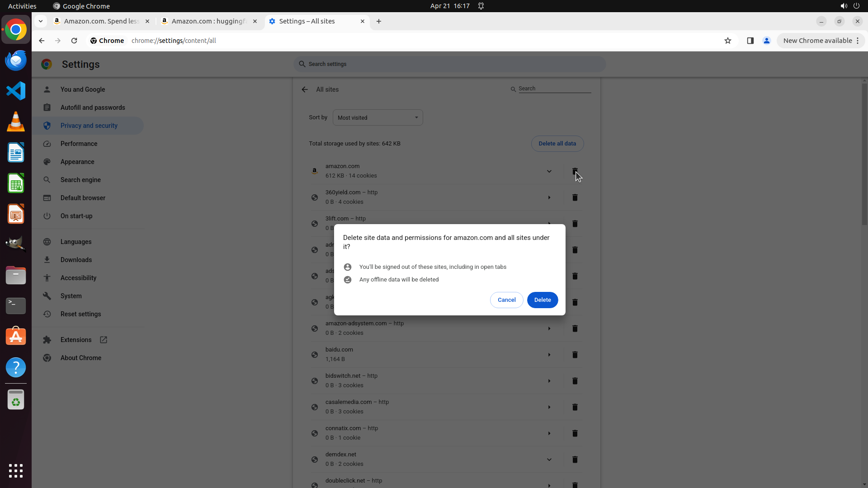Click the trash icon for 360yield.com
Screen dimensions: 868x488
point(575,197)
